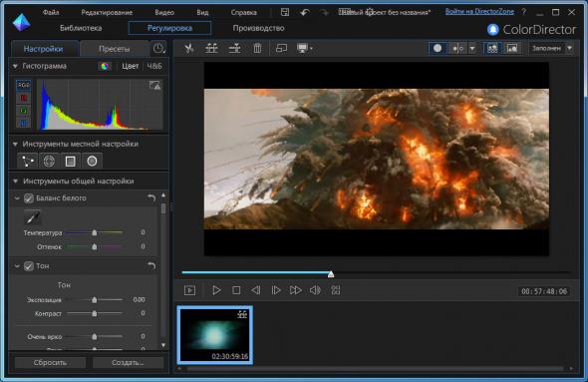The image size is (588, 382).
Task: Undo the last action
Action: pos(305,12)
